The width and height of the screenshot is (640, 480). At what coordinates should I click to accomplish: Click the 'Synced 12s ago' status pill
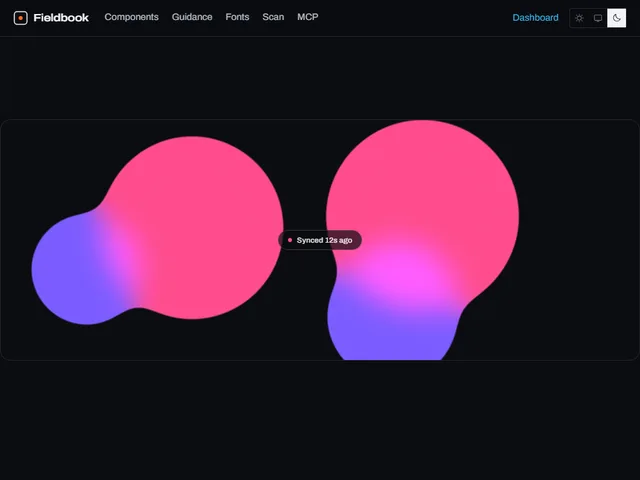[x=320, y=240]
